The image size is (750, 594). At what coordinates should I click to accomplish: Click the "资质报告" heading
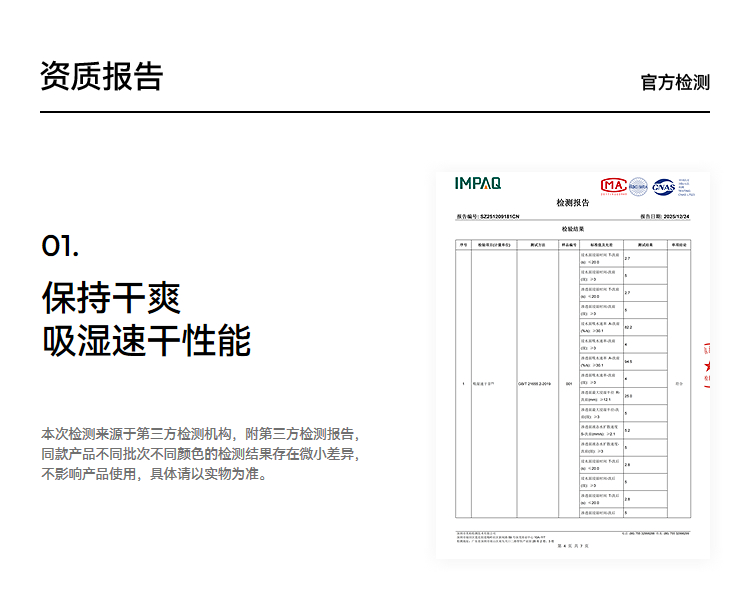click(x=102, y=76)
